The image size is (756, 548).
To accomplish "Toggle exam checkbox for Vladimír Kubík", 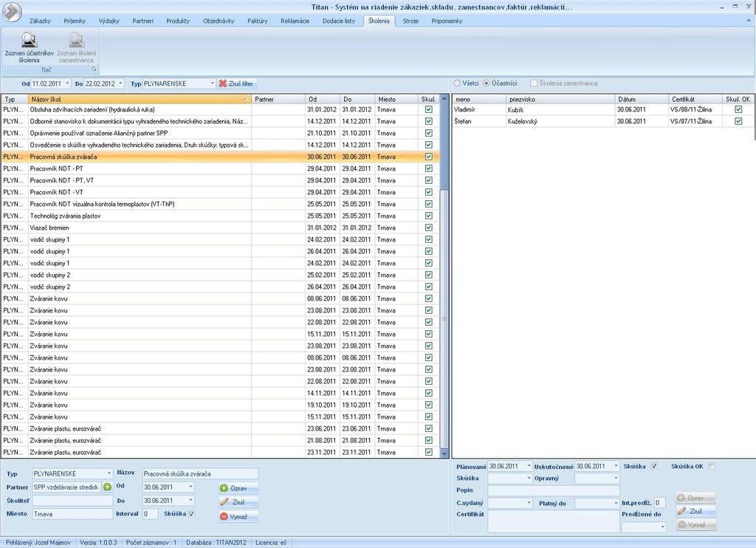I will pos(738,109).
